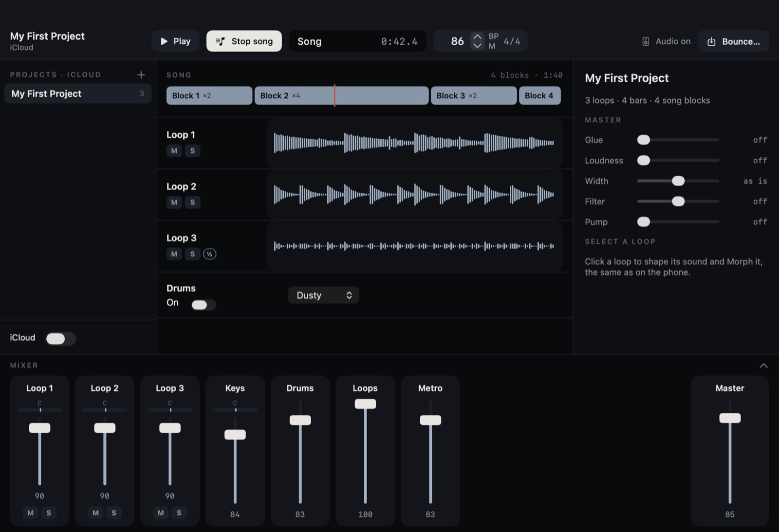Image resolution: width=779 pixels, height=532 pixels.
Task: Toggle Audio on in the header
Action: point(666,41)
